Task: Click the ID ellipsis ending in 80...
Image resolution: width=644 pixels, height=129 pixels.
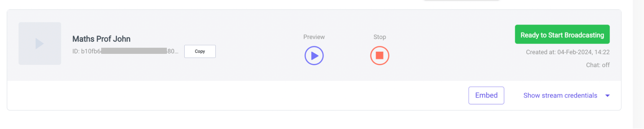Action: (x=173, y=51)
